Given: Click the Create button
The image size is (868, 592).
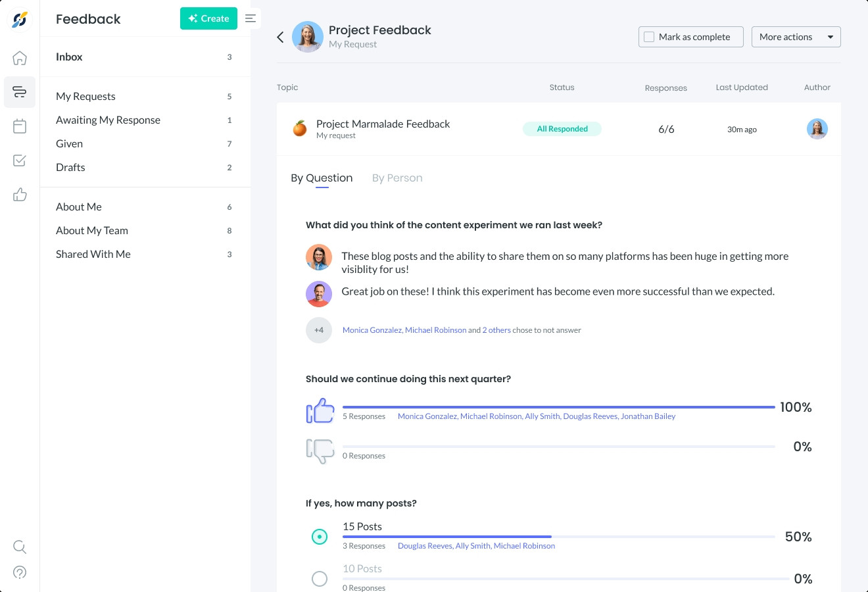Looking at the screenshot, I should [x=208, y=18].
